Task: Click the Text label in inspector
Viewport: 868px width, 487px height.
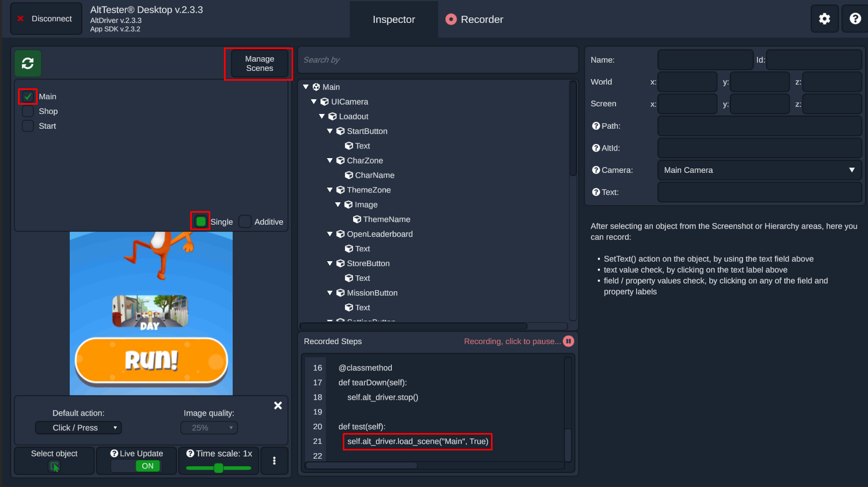Action: point(610,192)
